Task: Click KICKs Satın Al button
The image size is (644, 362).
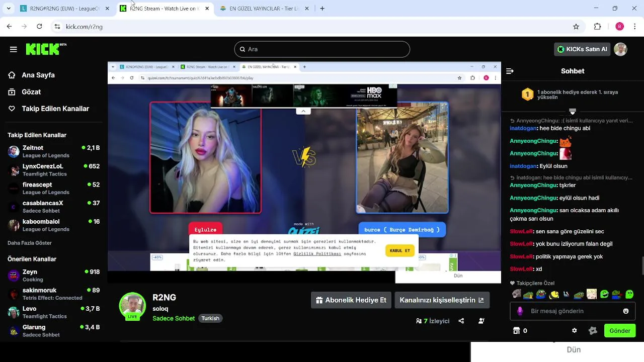Action: [x=582, y=49]
